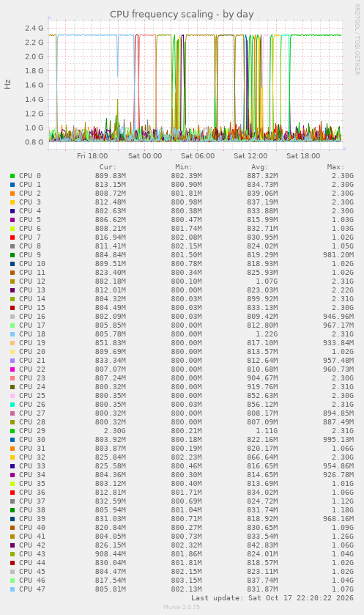
Task: Click CPU 23 average value '904.67M'
Action: 262,378
